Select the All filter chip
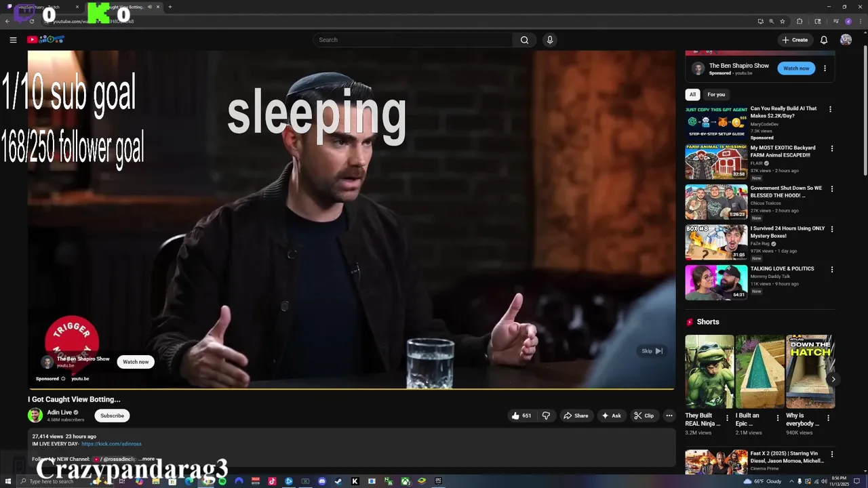 [x=692, y=95]
